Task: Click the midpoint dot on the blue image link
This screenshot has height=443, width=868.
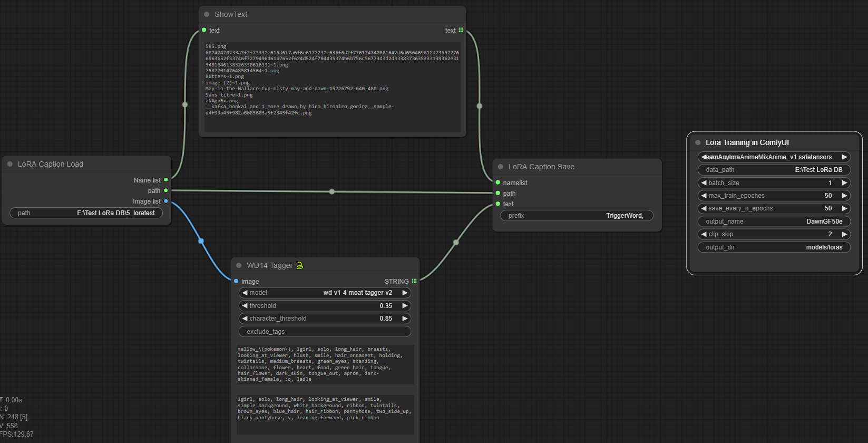Action: click(x=201, y=241)
